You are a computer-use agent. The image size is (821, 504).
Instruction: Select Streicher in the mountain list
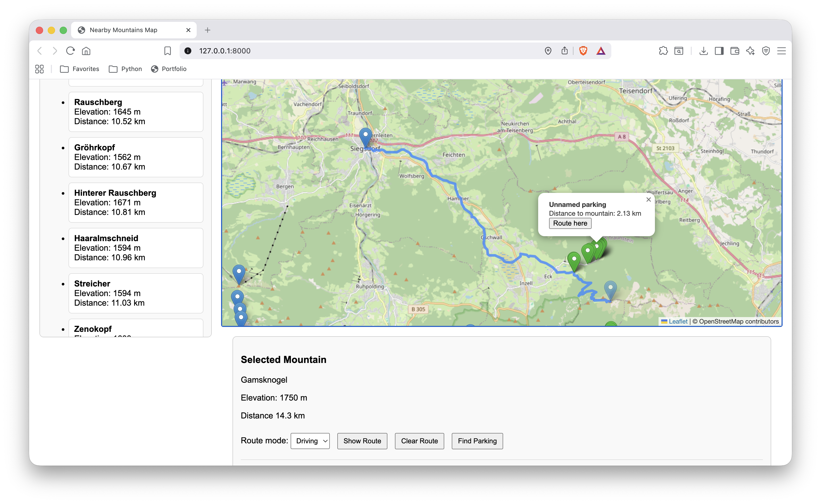[136, 293]
